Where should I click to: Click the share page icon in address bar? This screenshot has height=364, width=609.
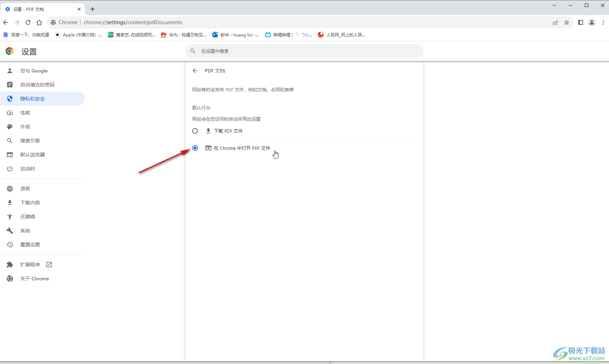pyautogui.click(x=555, y=22)
